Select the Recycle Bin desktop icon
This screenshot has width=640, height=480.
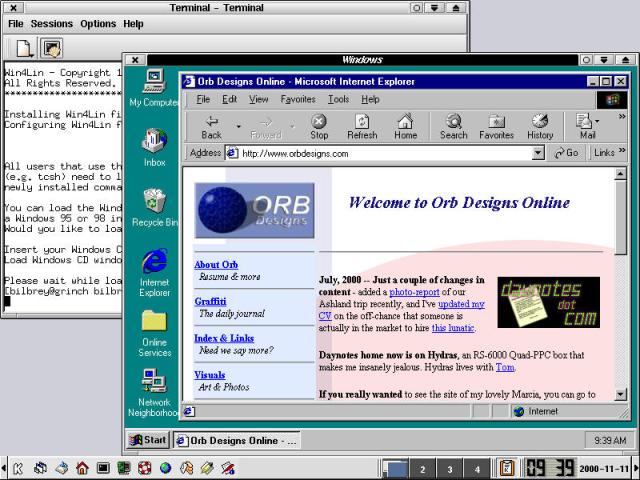point(154,207)
